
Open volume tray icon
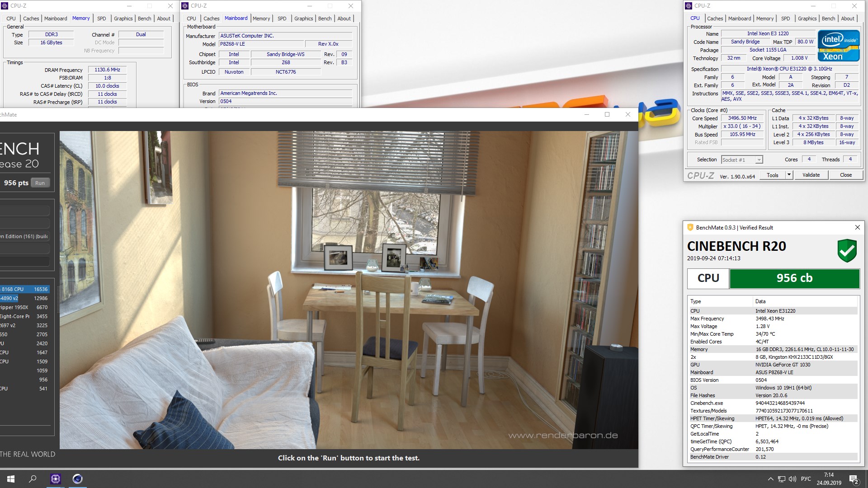point(792,479)
